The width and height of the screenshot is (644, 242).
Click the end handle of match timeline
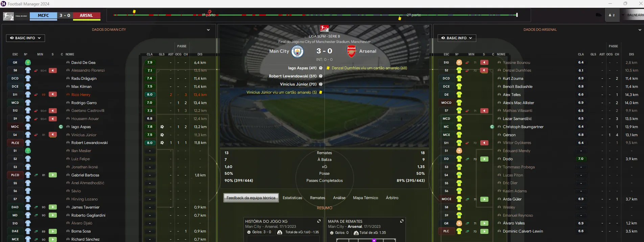pos(517,15)
